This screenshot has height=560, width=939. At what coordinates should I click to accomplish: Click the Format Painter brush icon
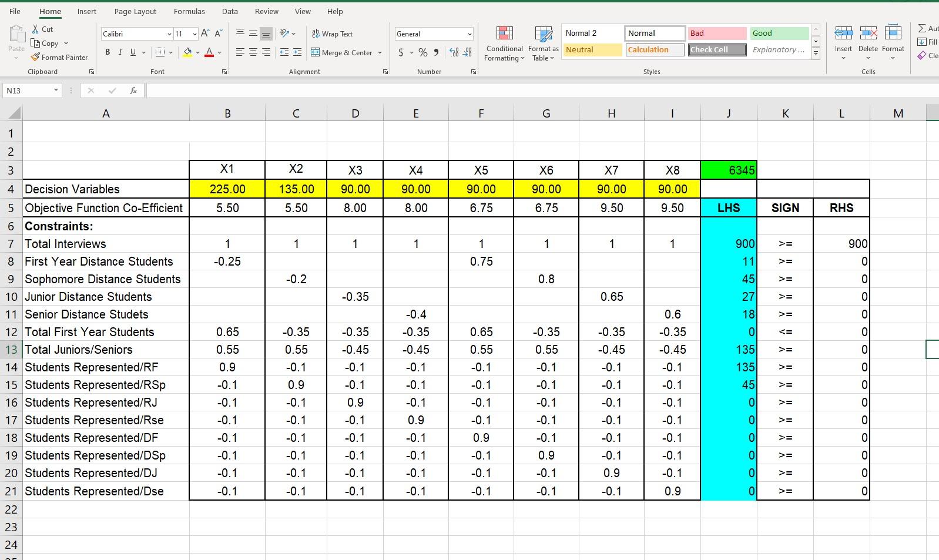[35, 57]
